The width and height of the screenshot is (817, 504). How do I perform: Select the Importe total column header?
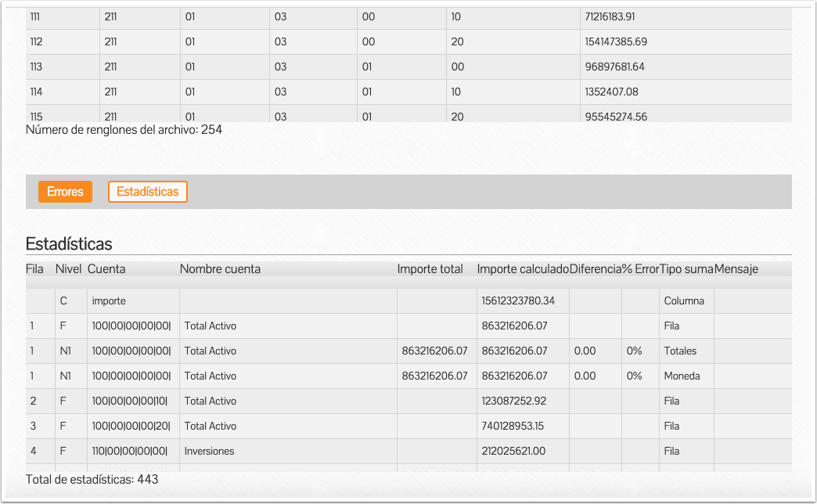pyautogui.click(x=430, y=269)
